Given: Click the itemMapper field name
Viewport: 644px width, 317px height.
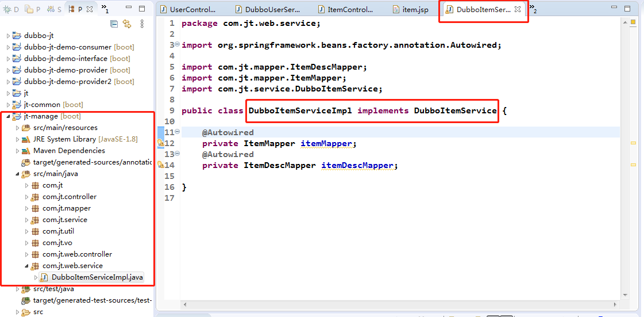Looking at the screenshot, I should [326, 143].
